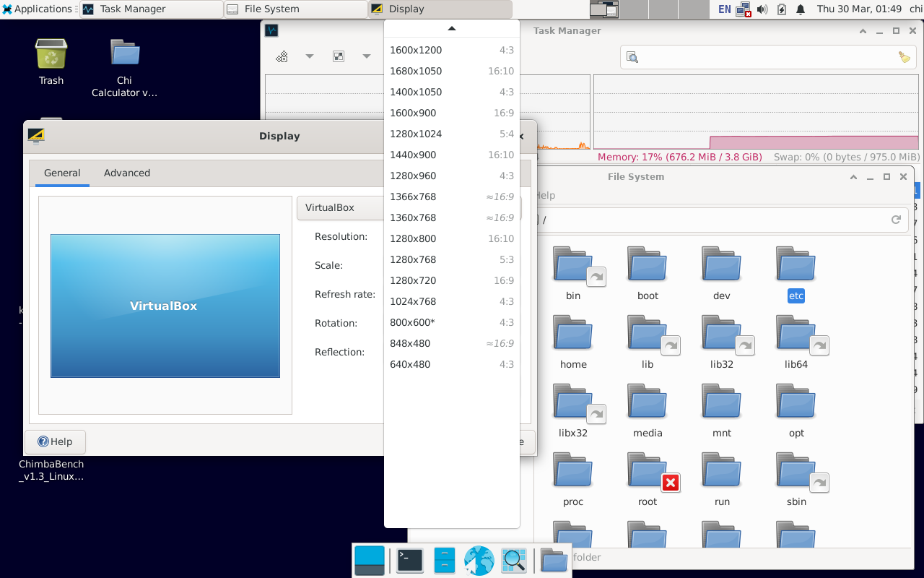
Task: Open Terminal from the bottom dock
Action: (410, 560)
